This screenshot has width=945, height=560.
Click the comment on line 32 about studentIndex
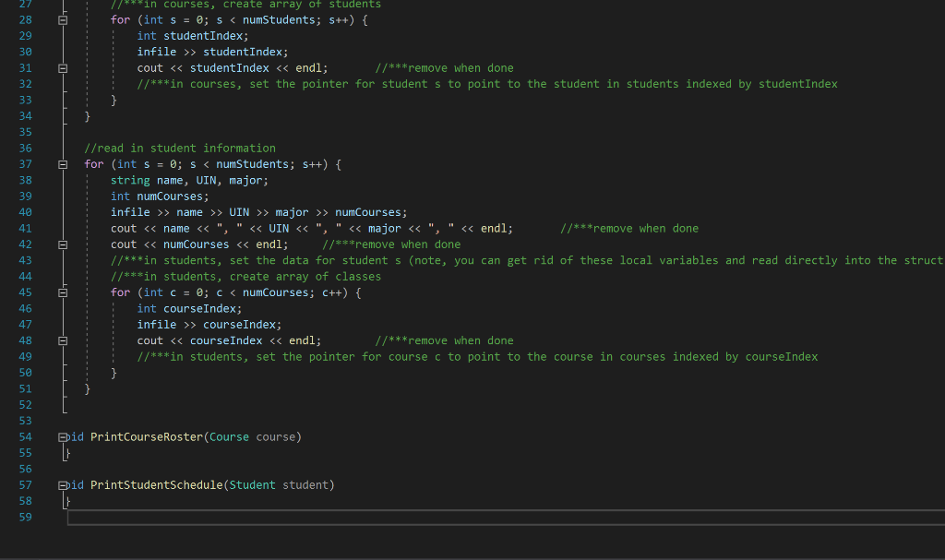pyautogui.click(x=487, y=84)
